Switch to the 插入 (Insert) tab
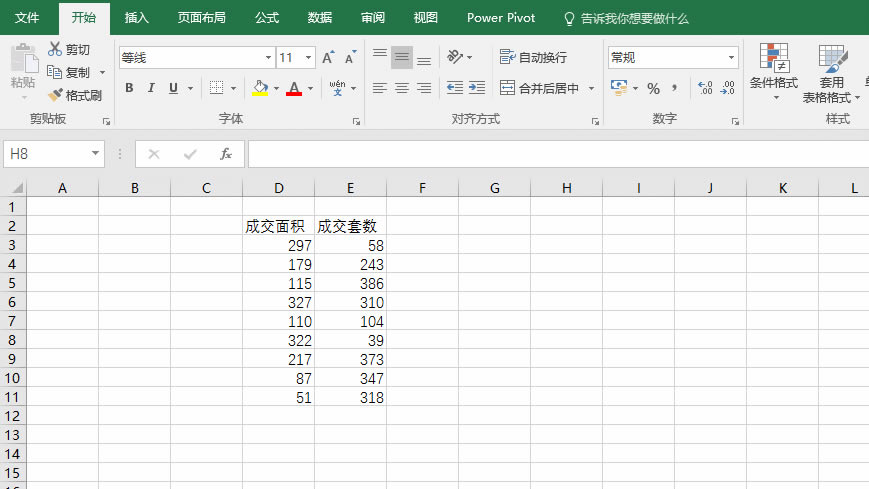869x489 pixels. 137,18
